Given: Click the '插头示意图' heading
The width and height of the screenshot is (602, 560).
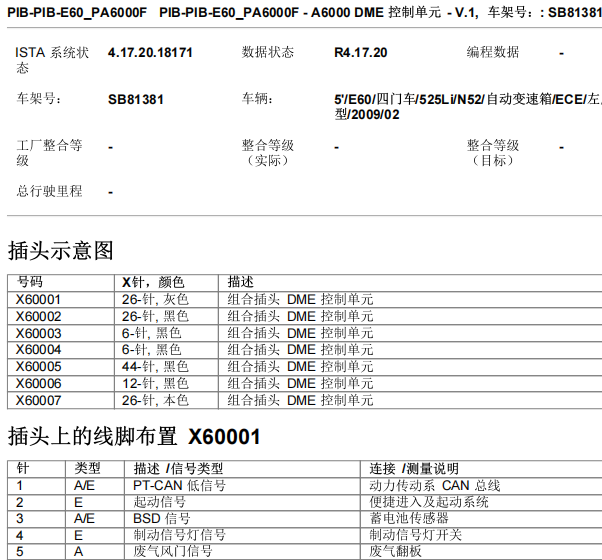Looking at the screenshot, I should tap(61, 251).
